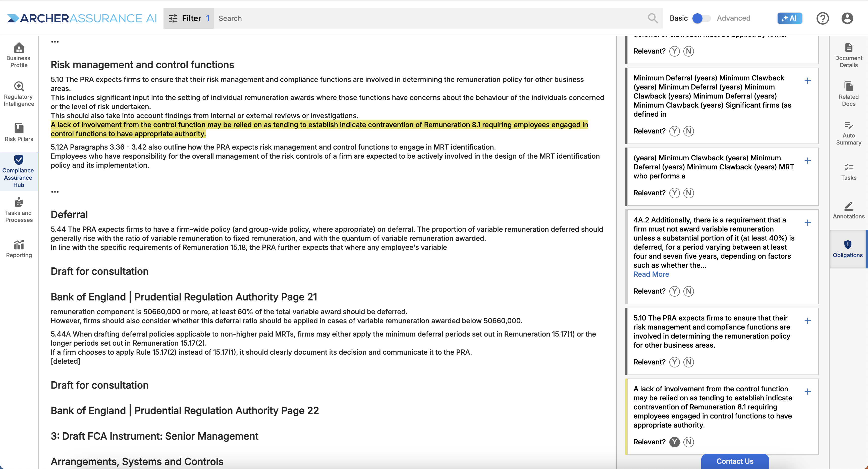Mark top partially visible obligation not relevant N
Image resolution: width=868 pixels, height=469 pixels.
click(688, 51)
